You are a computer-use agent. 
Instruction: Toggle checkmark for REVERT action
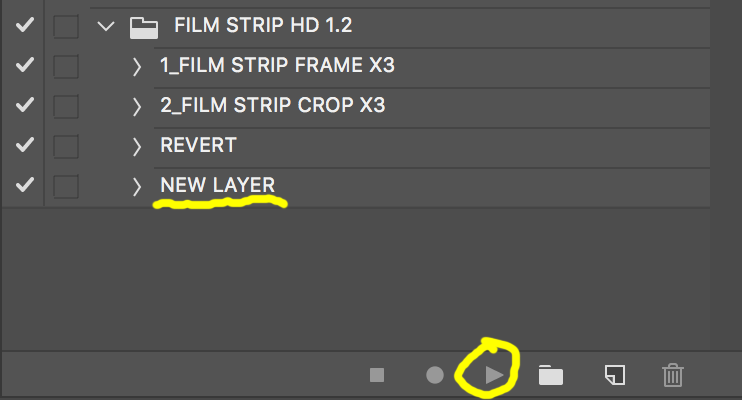[24, 144]
